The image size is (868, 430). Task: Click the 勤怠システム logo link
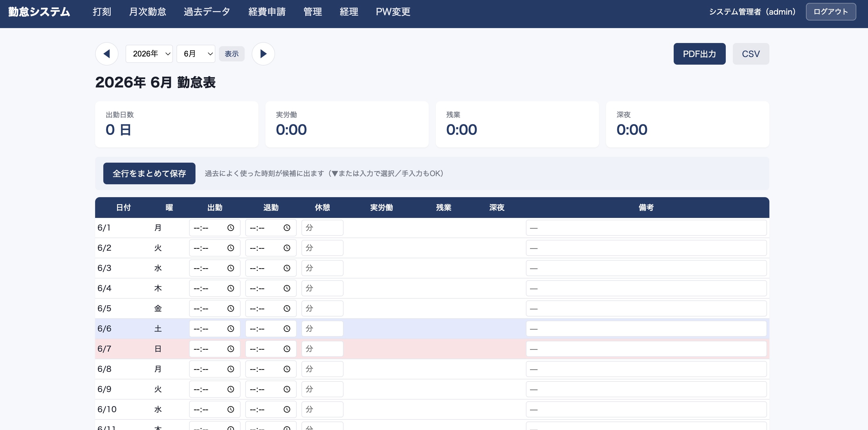(39, 12)
